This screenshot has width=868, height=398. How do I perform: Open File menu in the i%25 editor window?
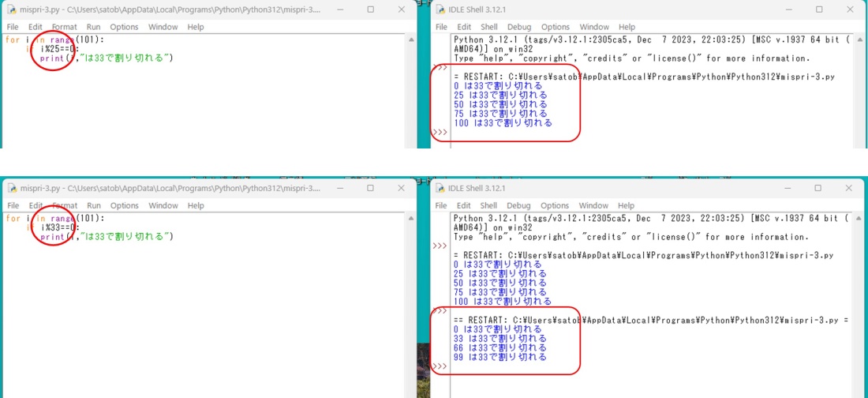click(12, 27)
